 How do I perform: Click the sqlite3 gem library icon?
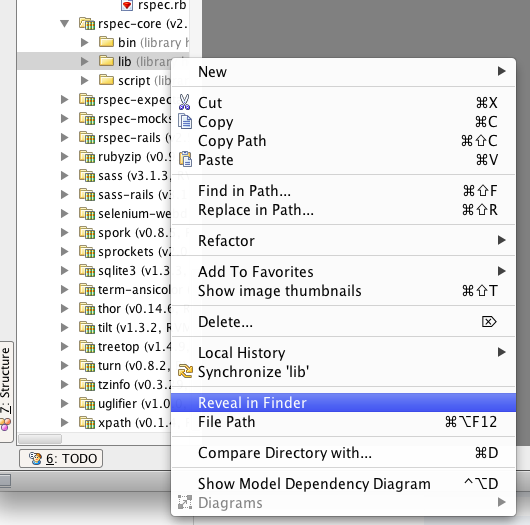coord(87,270)
